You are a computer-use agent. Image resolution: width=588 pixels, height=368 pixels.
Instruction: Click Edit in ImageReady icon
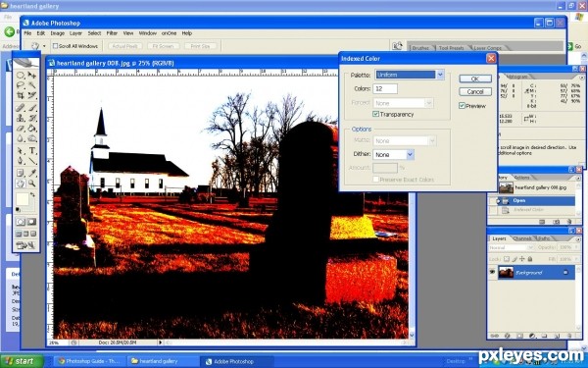tap(25, 245)
